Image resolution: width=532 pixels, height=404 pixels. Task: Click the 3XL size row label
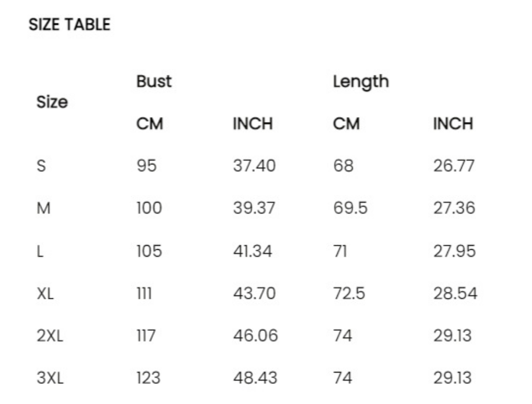(x=50, y=378)
